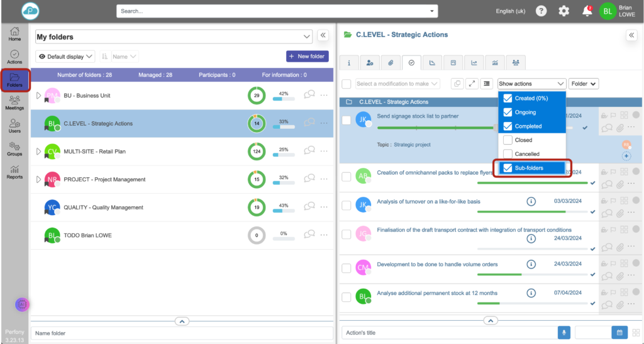The height and width of the screenshot is (344, 644).
Task: Open Reports from the left sidebar
Action: pyautogui.click(x=14, y=172)
